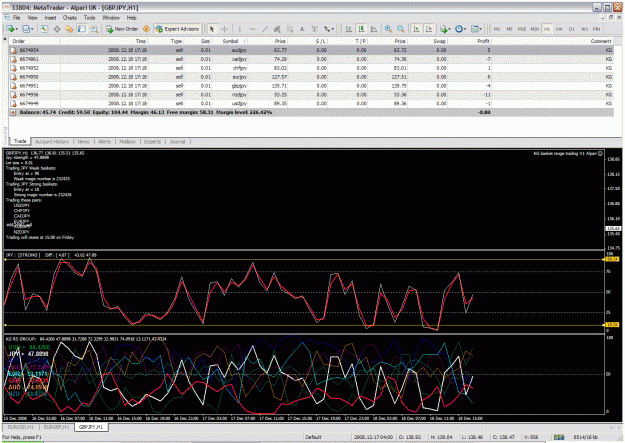Click the New Order button
Screen dimensions: 625x443
tap(122, 29)
